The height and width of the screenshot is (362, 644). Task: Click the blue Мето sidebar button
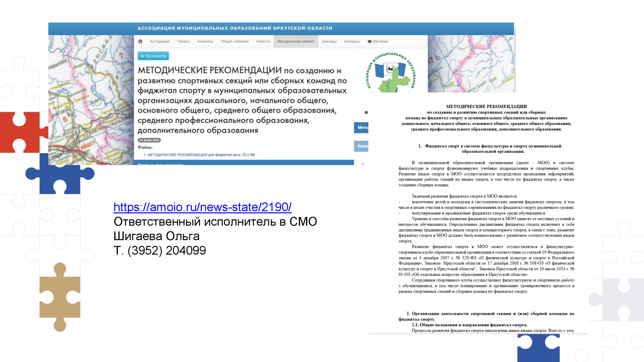pyautogui.click(x=362, y=127)
